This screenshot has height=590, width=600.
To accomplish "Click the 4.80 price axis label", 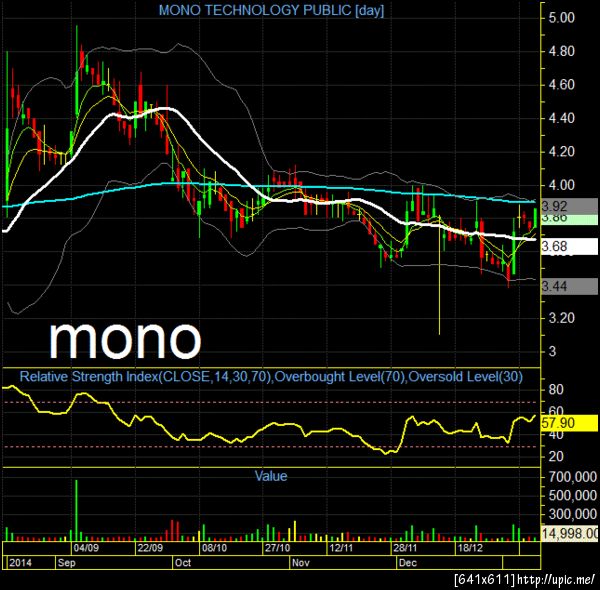I will (x=561, y=51).
